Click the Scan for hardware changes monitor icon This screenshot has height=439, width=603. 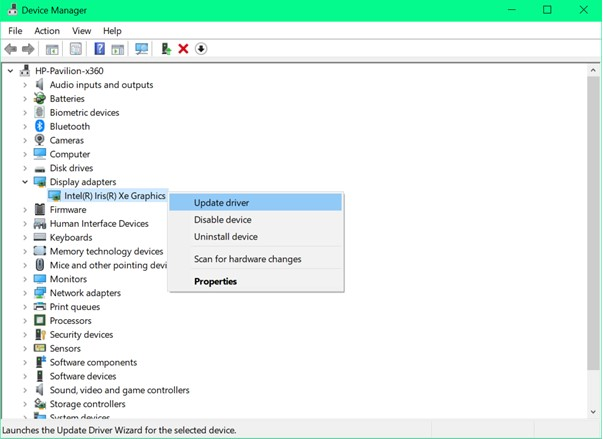142,49
